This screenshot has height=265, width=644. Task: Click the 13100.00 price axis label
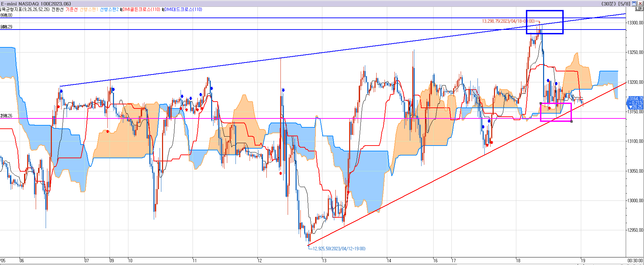pos(635,141)
